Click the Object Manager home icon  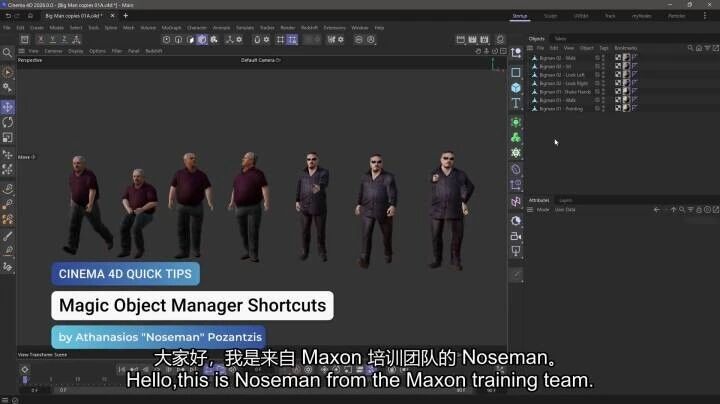(x=699, y=48)
